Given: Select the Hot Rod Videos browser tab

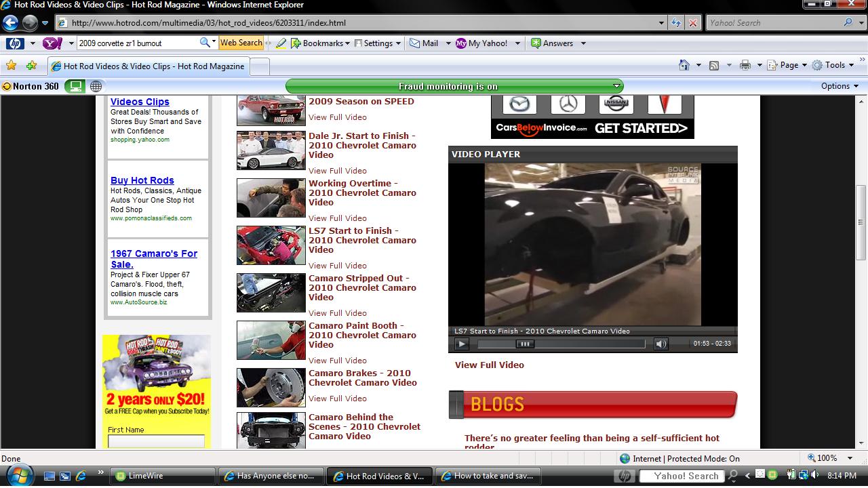Looking at the screenshot, I should click(x=149, y=66).
